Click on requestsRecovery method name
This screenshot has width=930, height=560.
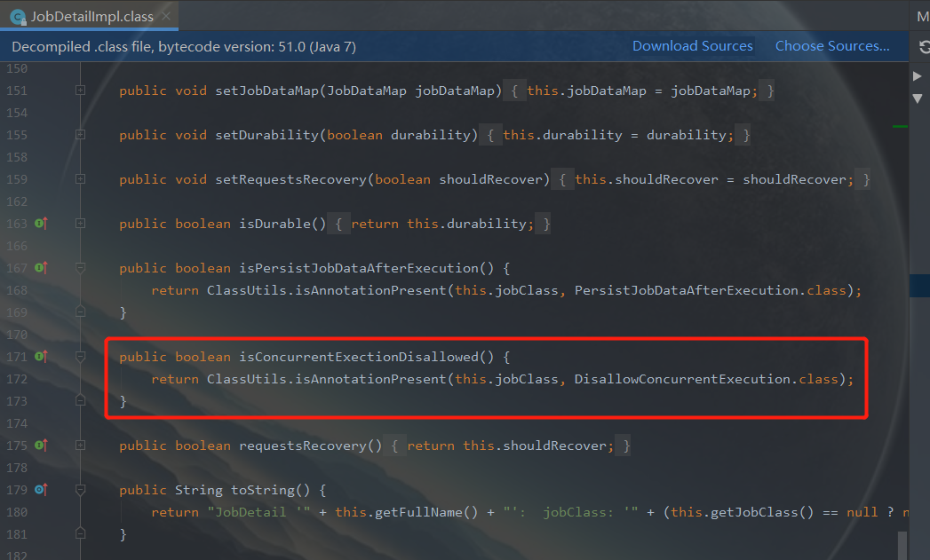(x=303, y=446)
